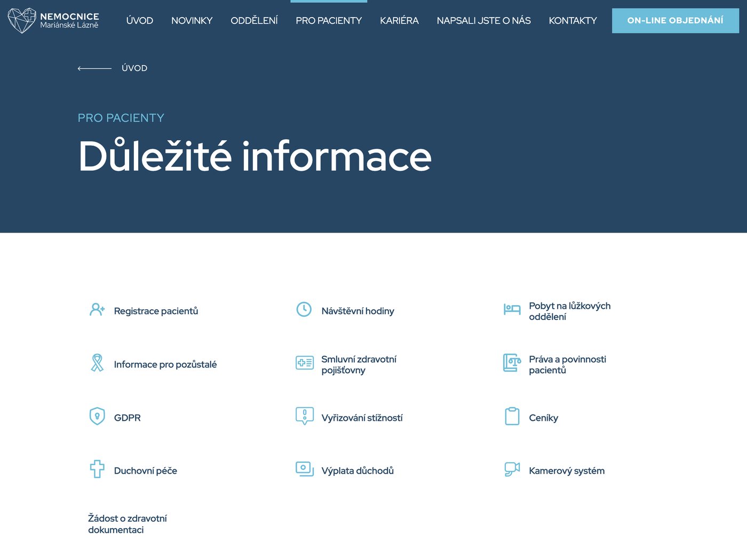Image resolution: width=747 pixels, height=560 pixels.
Task: Go to the KARIÉRA page
Action: coord(399,20)
